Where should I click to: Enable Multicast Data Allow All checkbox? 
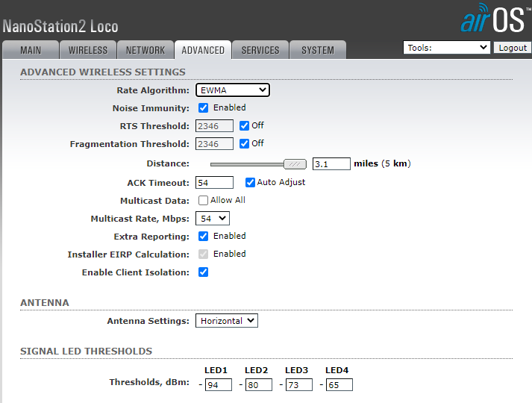[203, 201]
